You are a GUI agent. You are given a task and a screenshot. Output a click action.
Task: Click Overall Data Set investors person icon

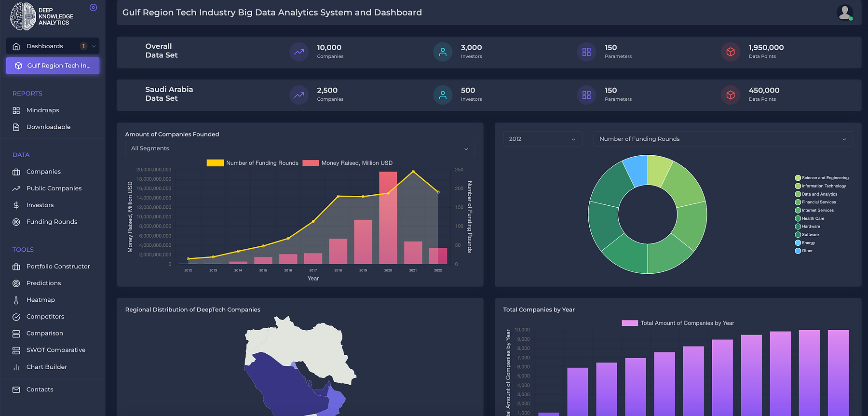443,52
